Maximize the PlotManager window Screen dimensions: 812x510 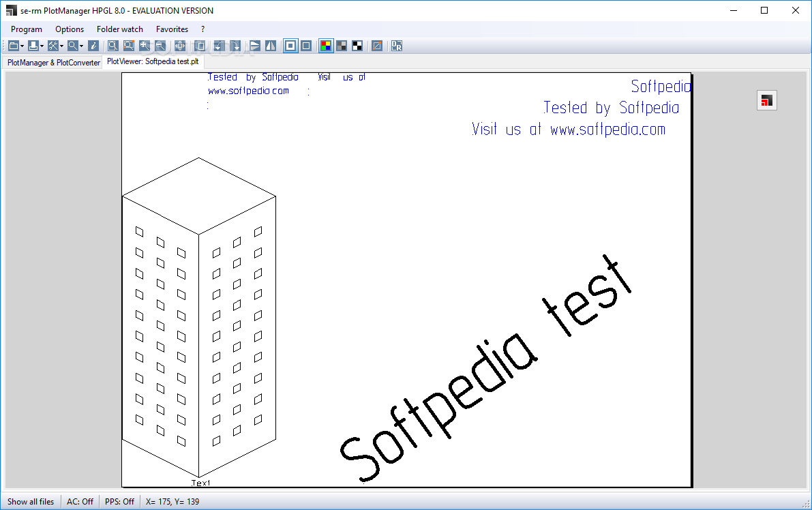coord(764,10)
